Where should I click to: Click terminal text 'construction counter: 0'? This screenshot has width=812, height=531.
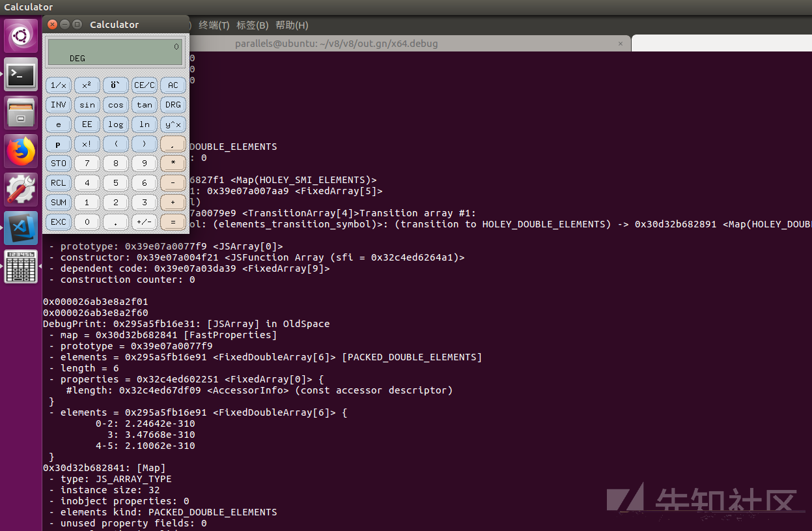(x=128, y=280)
